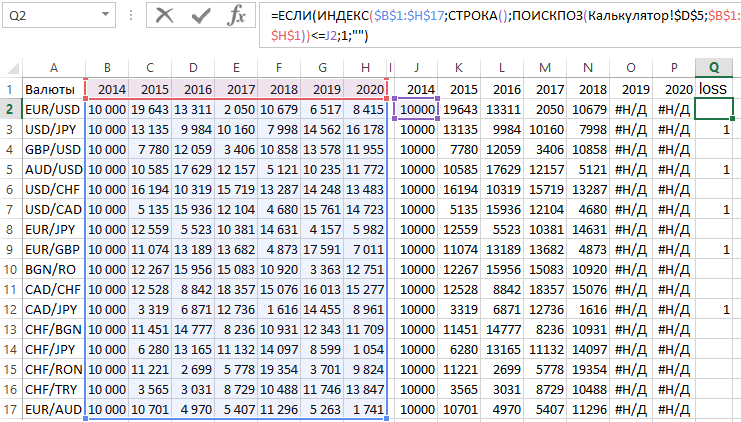Click cell J2 with value 10000
The width and height of the screenshot is (741, 422).
[x=416, y=109]
